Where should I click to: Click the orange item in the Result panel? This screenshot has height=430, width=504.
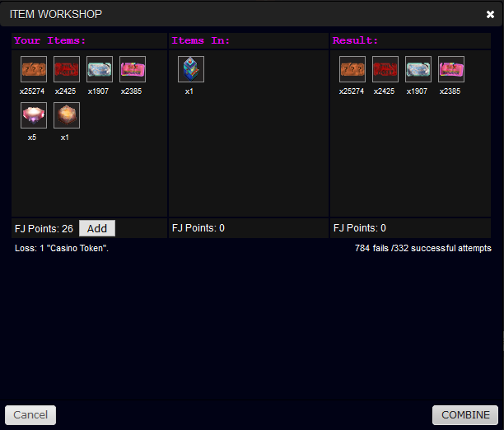[352, 69]
